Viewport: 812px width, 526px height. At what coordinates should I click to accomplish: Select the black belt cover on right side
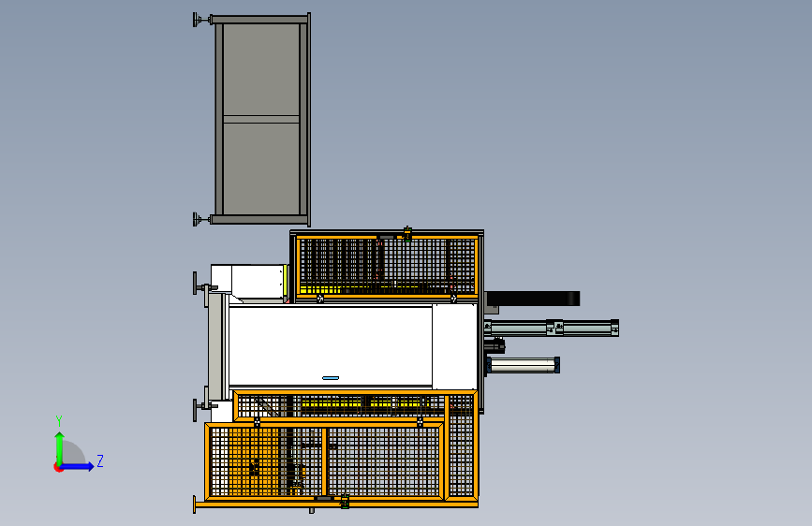click(534, 299)
